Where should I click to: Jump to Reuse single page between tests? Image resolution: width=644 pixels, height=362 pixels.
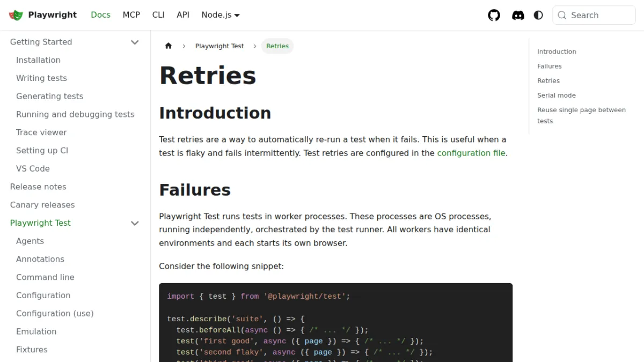pyautogui.click(x=581, y=115)
